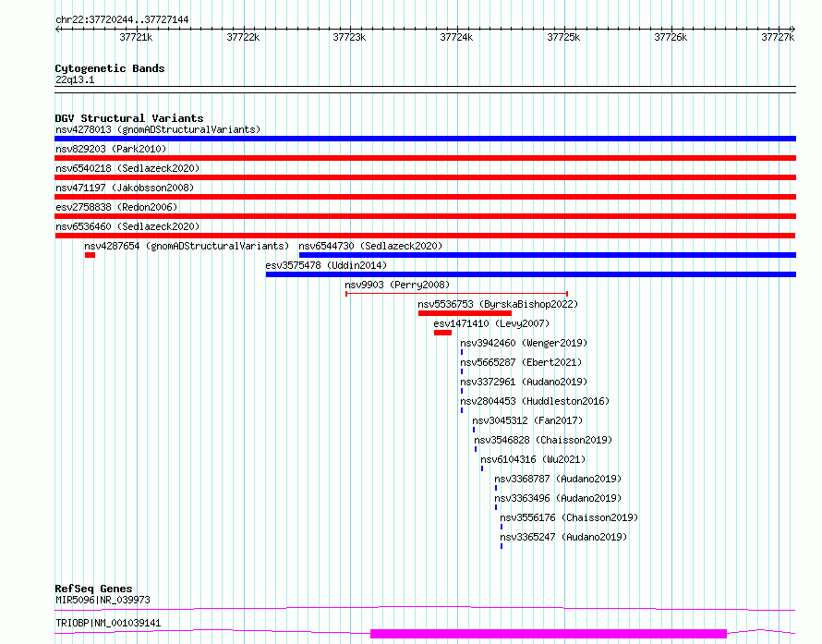Open the TRIOBP|NM_001039141 gene label
Image resolution: width=822 pixels, height=644 pixels.
pyautogui.click(x=108, y=623)
